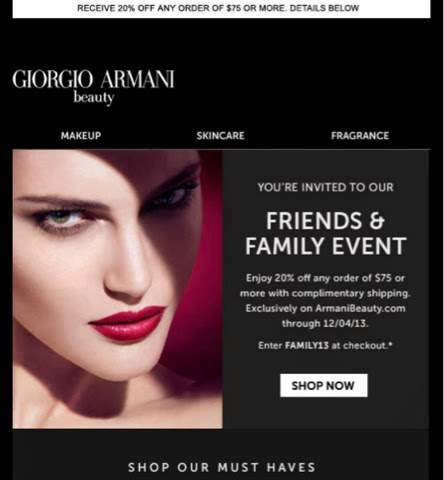The image size is (444, 480).
Task: Click the "through 12/04/13" expiration date
Action: tap(325, 323)
